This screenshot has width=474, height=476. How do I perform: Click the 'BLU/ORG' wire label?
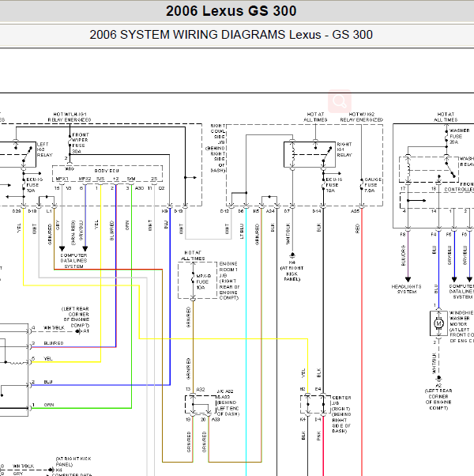click(x=403, y=255)
